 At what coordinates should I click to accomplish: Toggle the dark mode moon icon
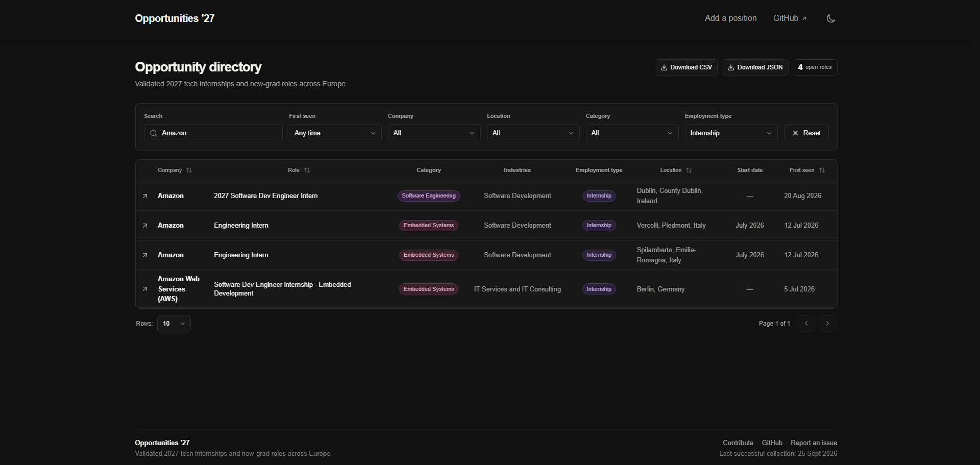coord(831,18)
